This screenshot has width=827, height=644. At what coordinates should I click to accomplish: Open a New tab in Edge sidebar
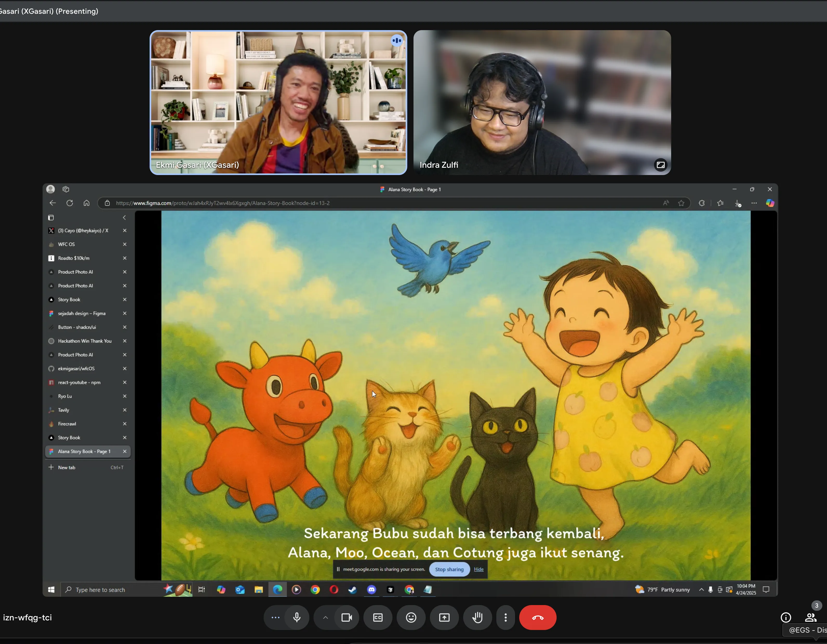tap(88, 467)
